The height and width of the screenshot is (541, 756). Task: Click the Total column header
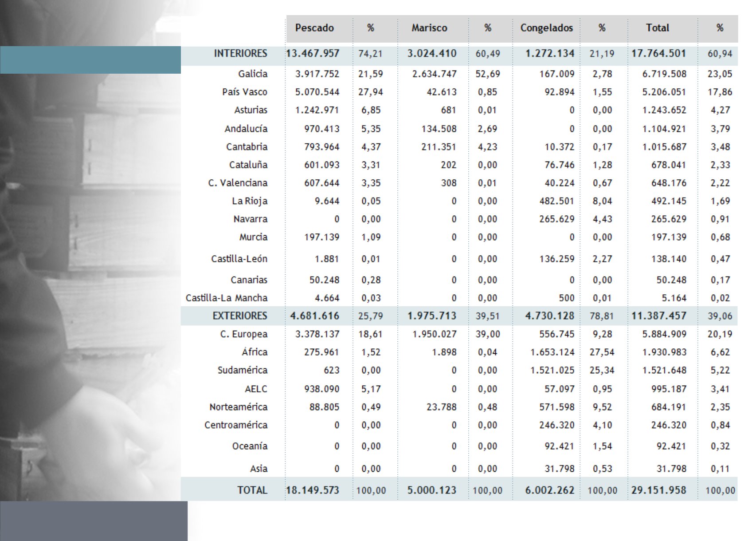pos(657,28)
